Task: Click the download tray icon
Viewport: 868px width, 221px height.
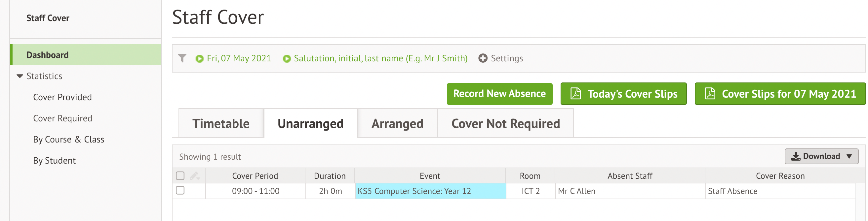Action: click(796, 156)
